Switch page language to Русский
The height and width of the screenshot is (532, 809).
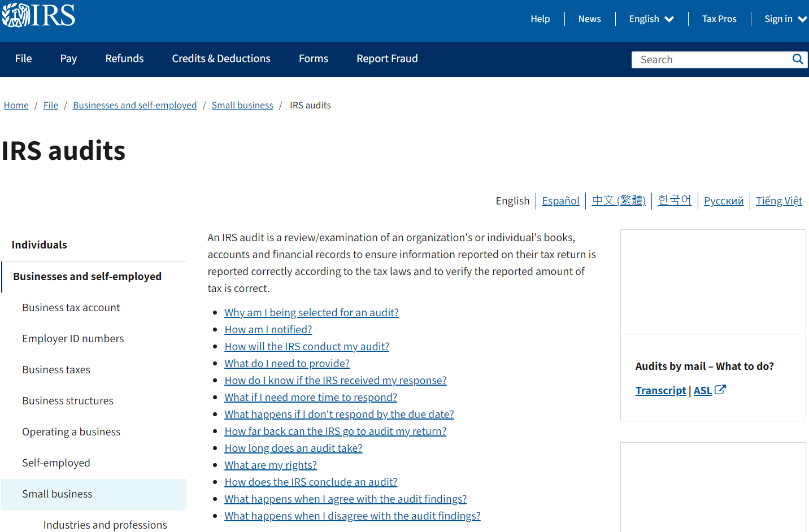[x=724, y=201]
